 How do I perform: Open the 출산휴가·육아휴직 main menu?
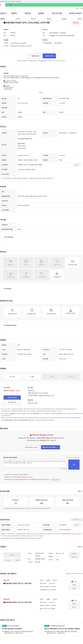(x=76, y=13)
